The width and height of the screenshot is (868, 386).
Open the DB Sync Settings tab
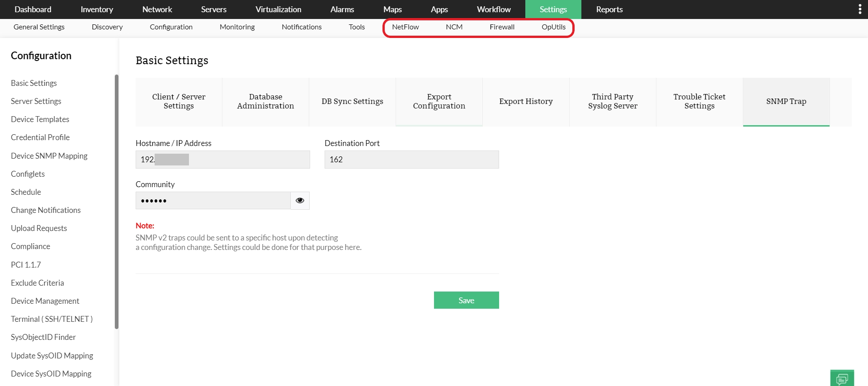tap(353, 102)
